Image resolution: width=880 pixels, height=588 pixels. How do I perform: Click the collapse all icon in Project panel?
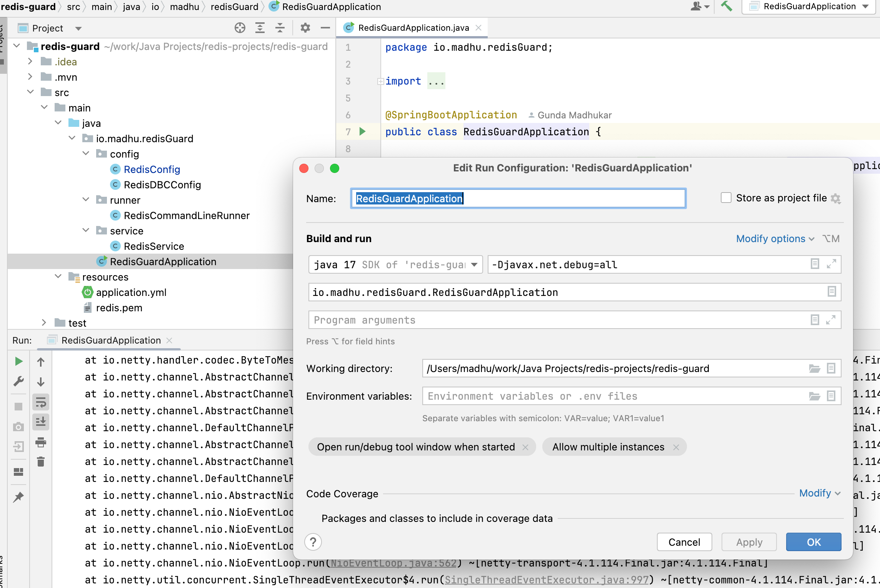pyautogui.click(x=280, y=28)
